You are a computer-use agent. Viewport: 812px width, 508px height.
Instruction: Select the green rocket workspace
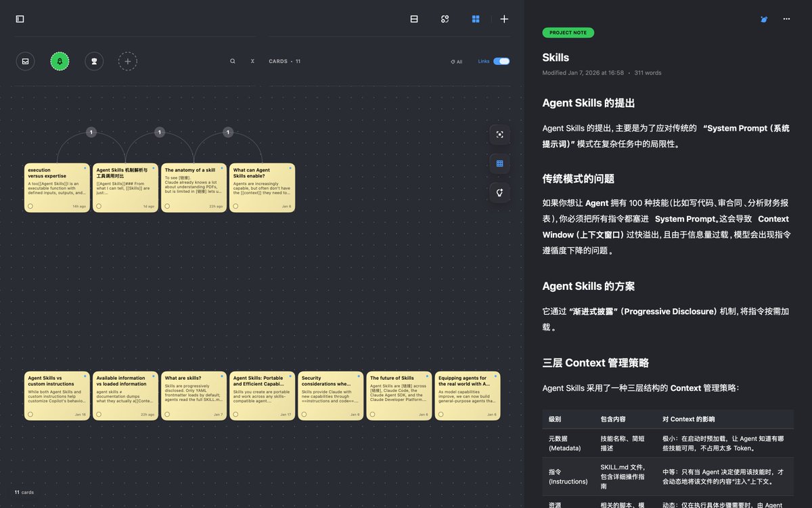[x=60, y=61]
